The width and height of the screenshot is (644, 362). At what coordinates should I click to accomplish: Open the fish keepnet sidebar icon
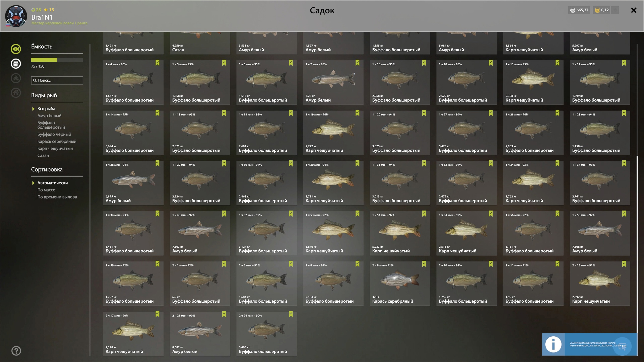point(16,49)
